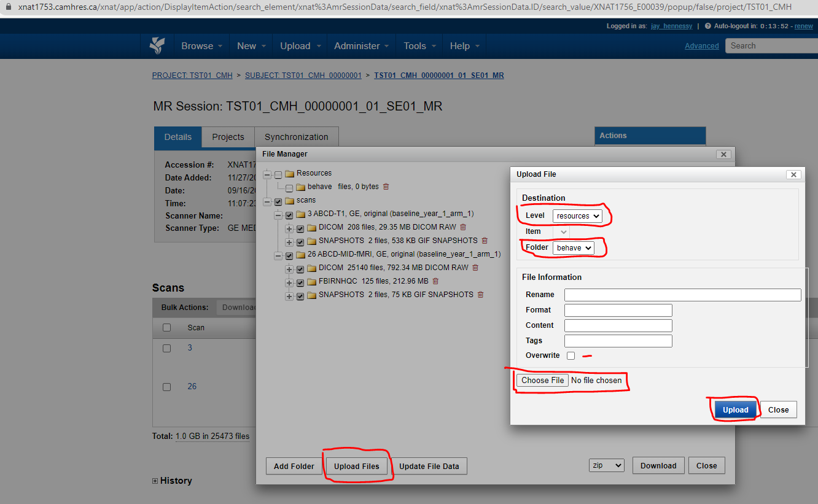Open the zip format dropdown
Screen dimensions: 818x504
(606, 465)
